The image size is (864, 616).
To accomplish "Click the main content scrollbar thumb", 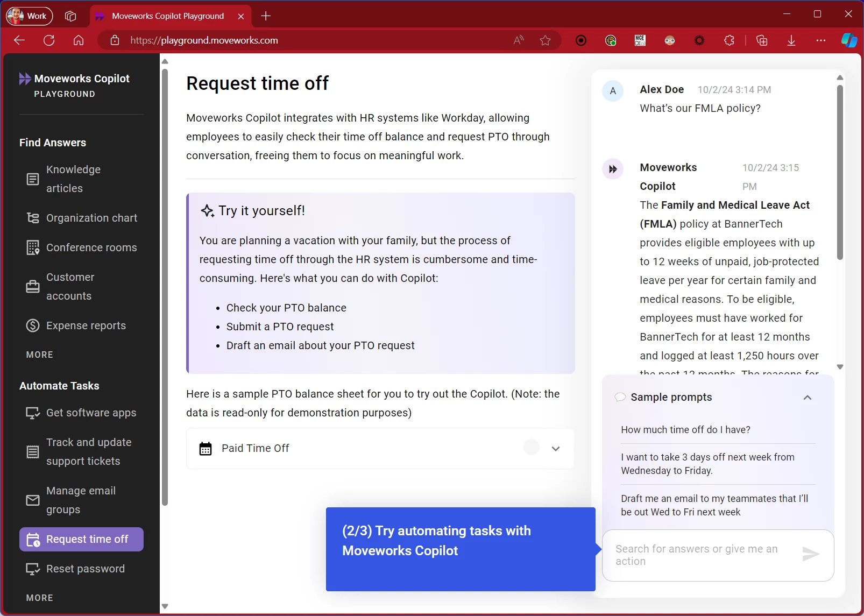I will tap(165, 287).
